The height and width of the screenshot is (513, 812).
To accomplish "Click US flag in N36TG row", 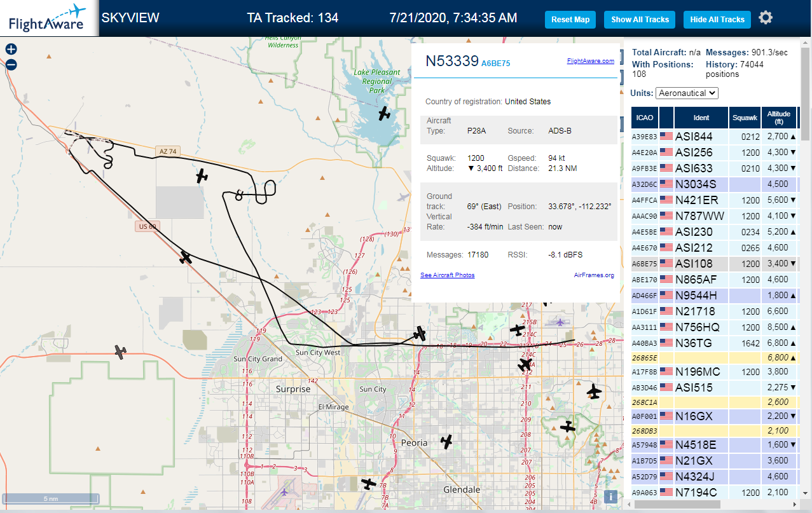I will click(x=666, y=343).
